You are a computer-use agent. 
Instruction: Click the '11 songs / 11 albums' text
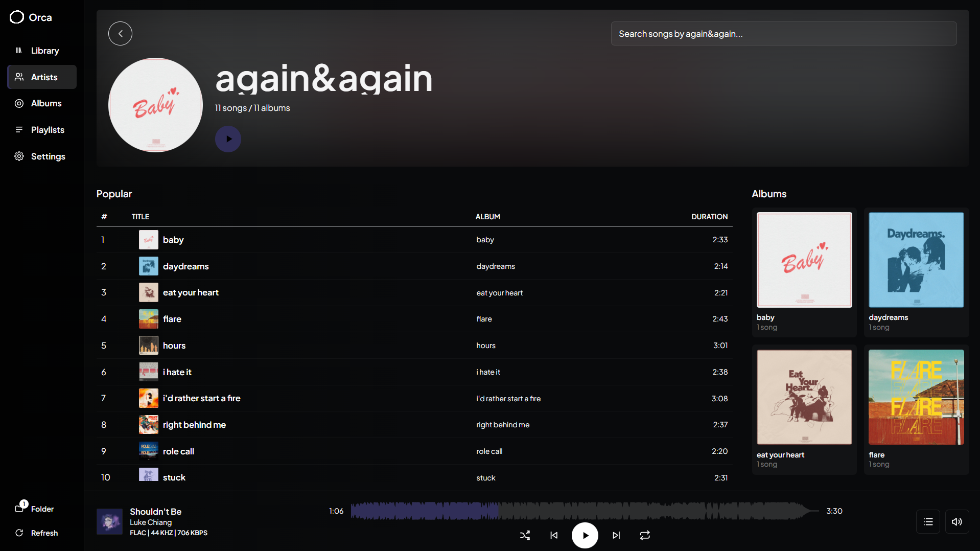tap(252, 108)
